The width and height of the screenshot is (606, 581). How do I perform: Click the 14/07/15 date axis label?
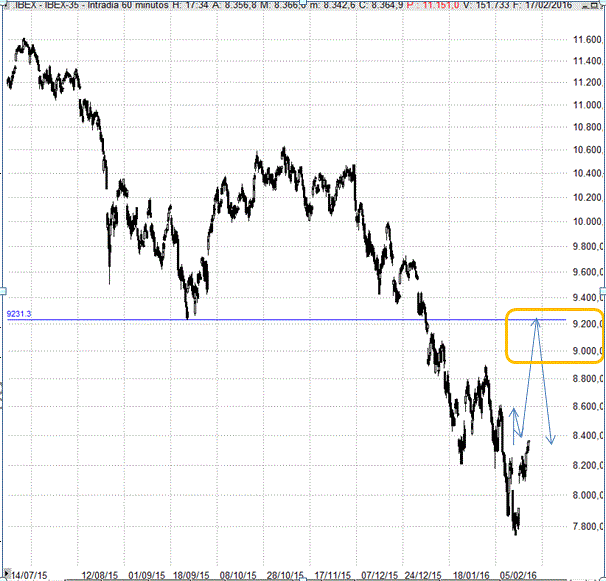tap(29, 575)
